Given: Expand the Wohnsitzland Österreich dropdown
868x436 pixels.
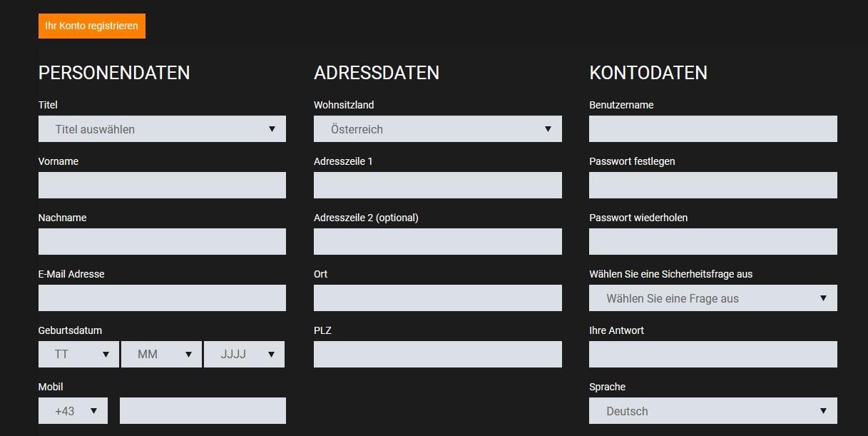Looking at the screenshot, I should pyautogui.click(x=438, y=129).
